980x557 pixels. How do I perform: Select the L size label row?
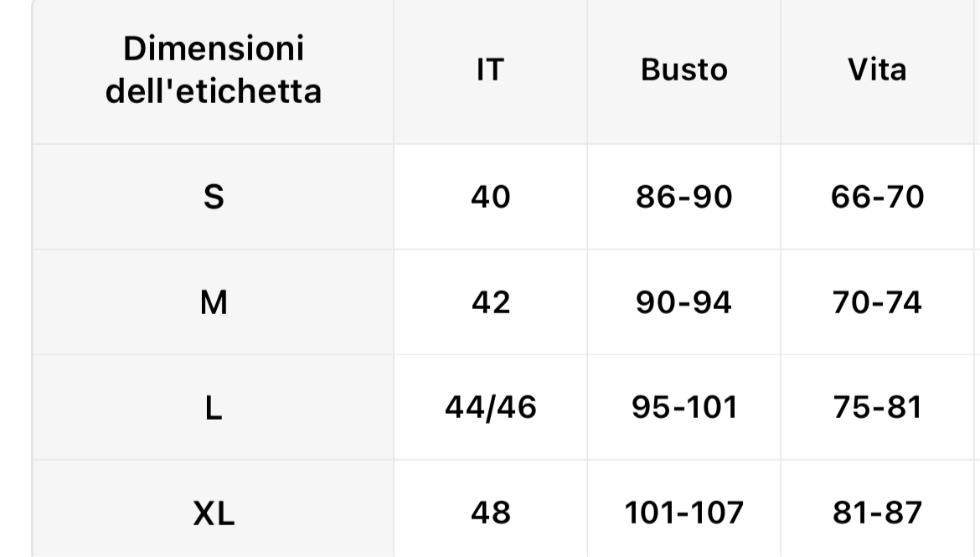click(213, 408)
